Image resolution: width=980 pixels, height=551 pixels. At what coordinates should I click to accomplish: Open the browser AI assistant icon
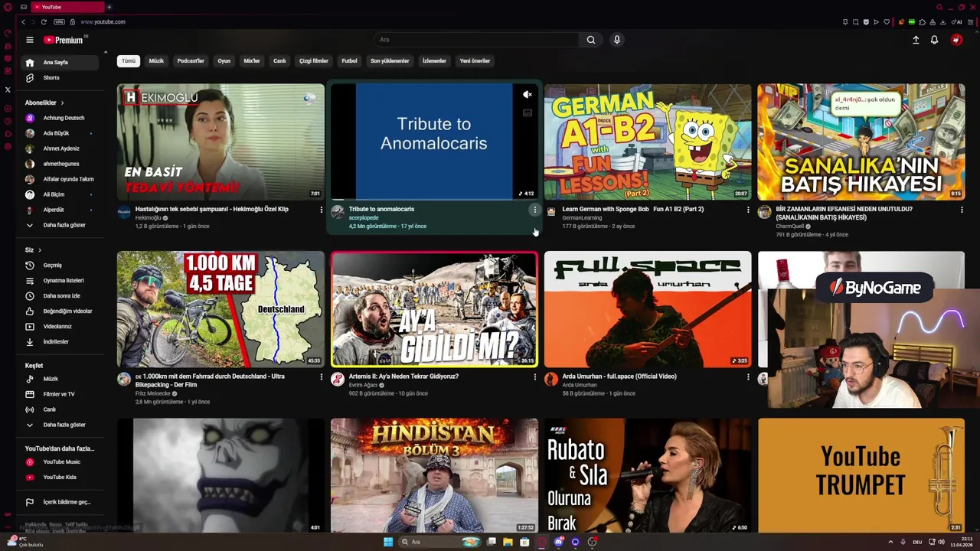point(956,22)
